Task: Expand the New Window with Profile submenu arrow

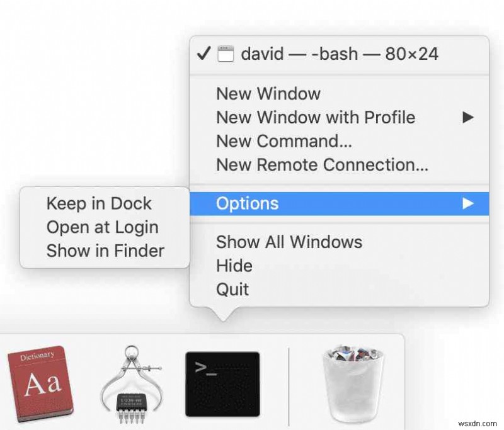Action: coord(467,117)
